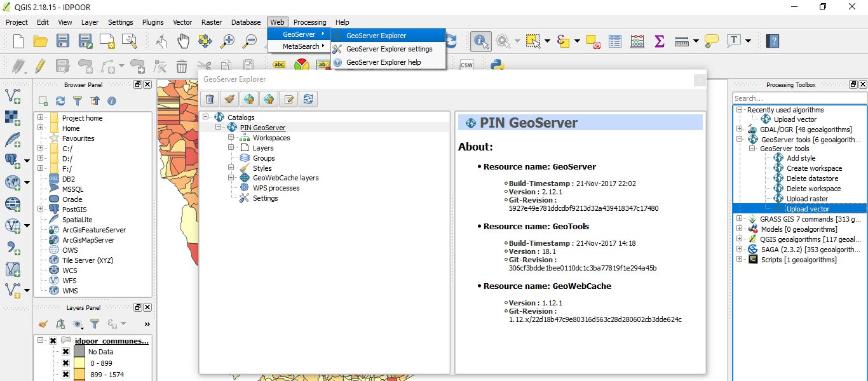Activate the Identify Features tool

point(481,41)
